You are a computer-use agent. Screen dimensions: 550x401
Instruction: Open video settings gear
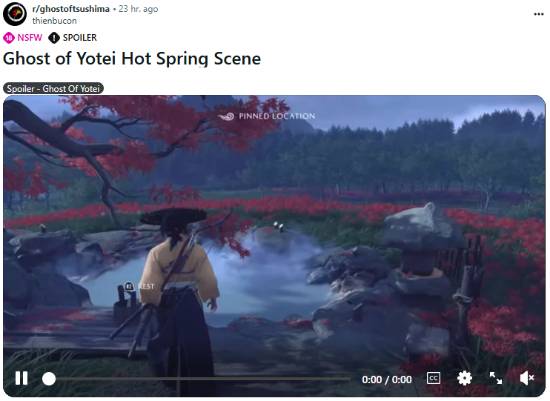tap(464, 378)
